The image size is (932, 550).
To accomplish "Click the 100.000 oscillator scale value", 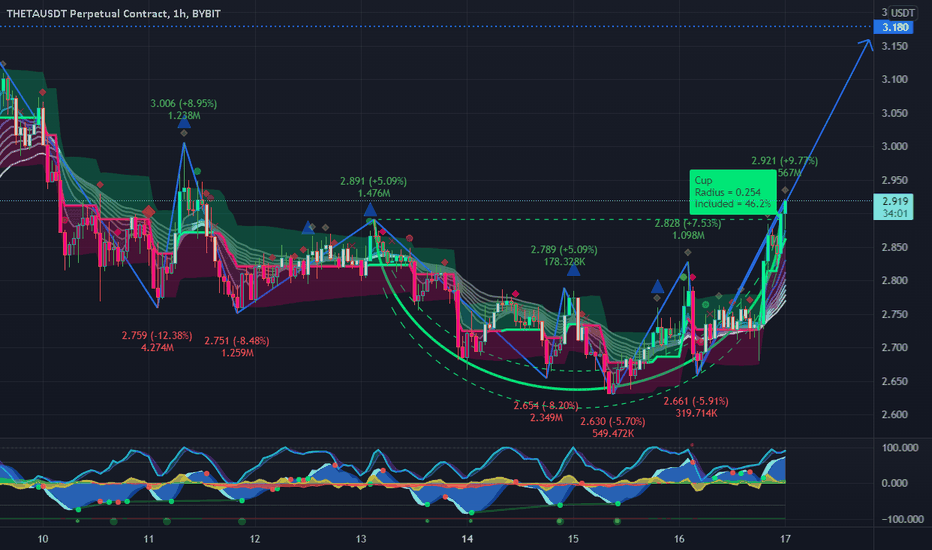I will coord(900,448).
